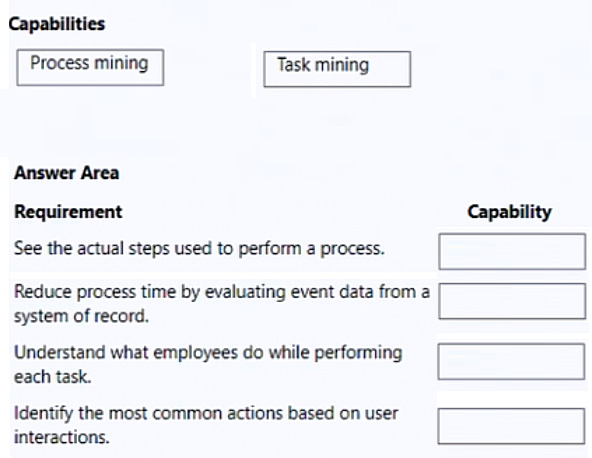The height and width of the screenshot is (458, 592).
Task: Click the Answer Area heading
Action: point(66,173)
